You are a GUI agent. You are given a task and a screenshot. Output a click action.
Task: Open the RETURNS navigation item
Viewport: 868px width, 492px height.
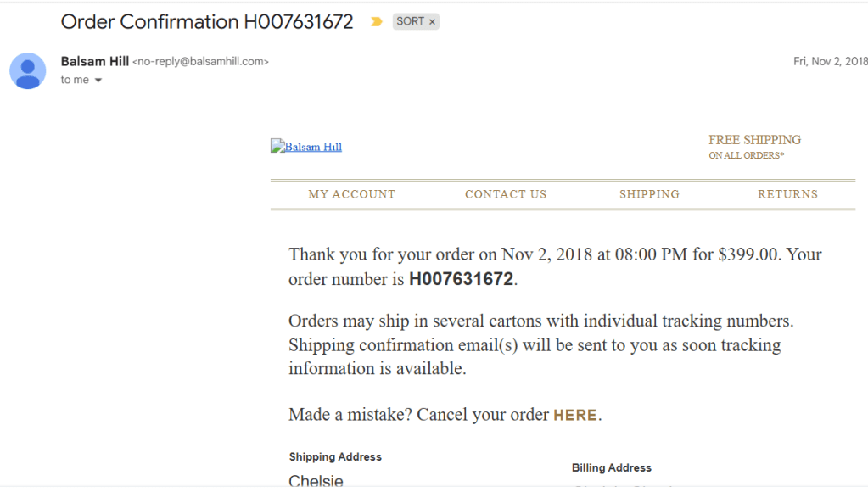tap(787, 194)
